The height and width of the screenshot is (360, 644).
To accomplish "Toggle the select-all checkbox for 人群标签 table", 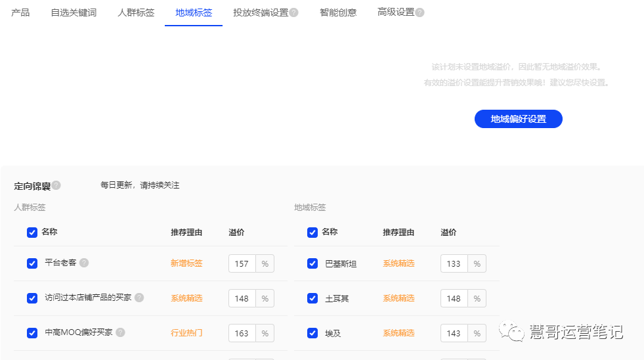I will (32, 233).
